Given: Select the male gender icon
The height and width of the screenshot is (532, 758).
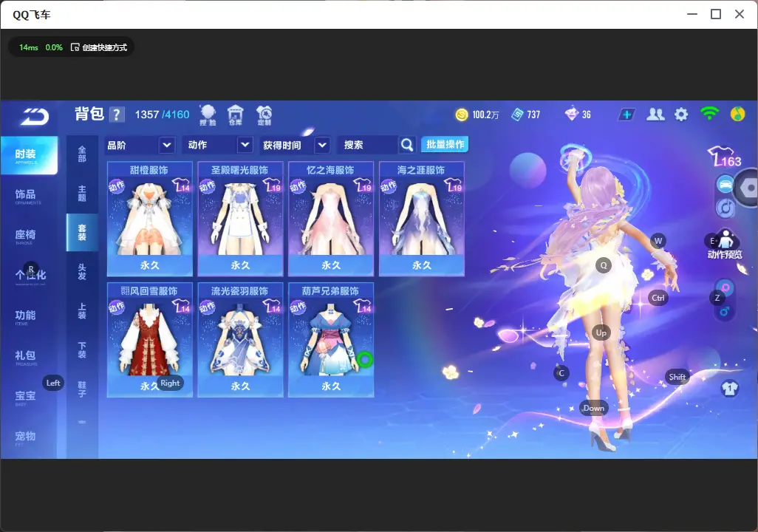Looking at the screenshot, I should 724,312.
